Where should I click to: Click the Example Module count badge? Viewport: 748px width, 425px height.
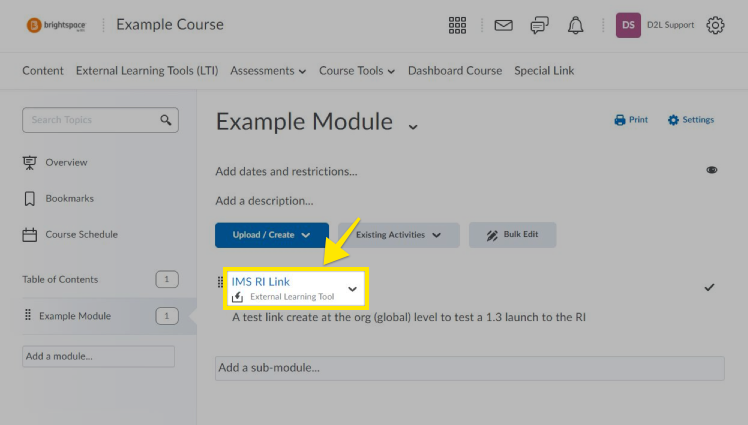coord(167,316)
